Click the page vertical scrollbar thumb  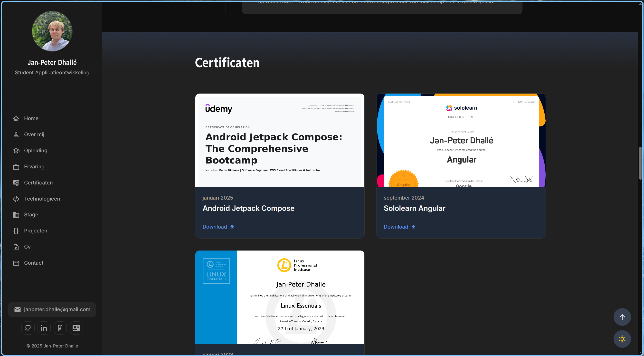coord(641,163)
